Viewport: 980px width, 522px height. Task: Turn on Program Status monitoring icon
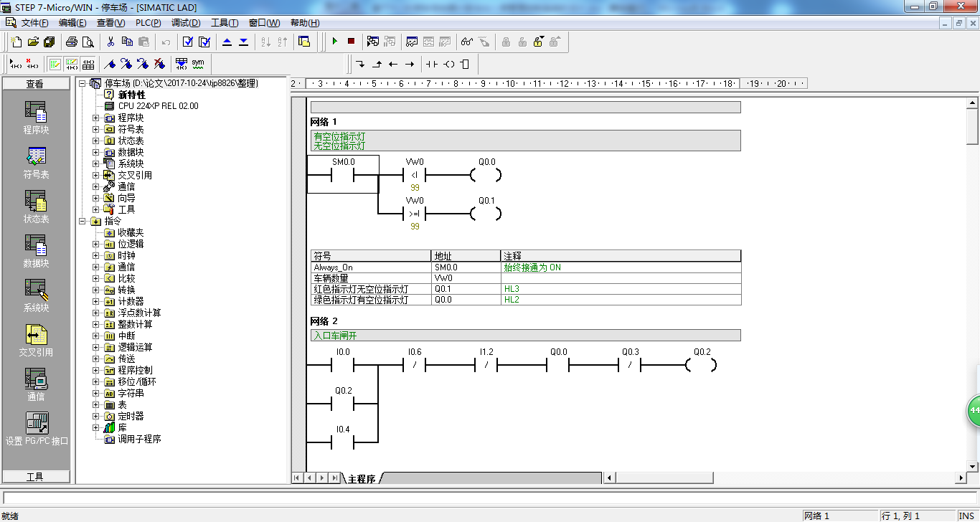tap(372, 42)
